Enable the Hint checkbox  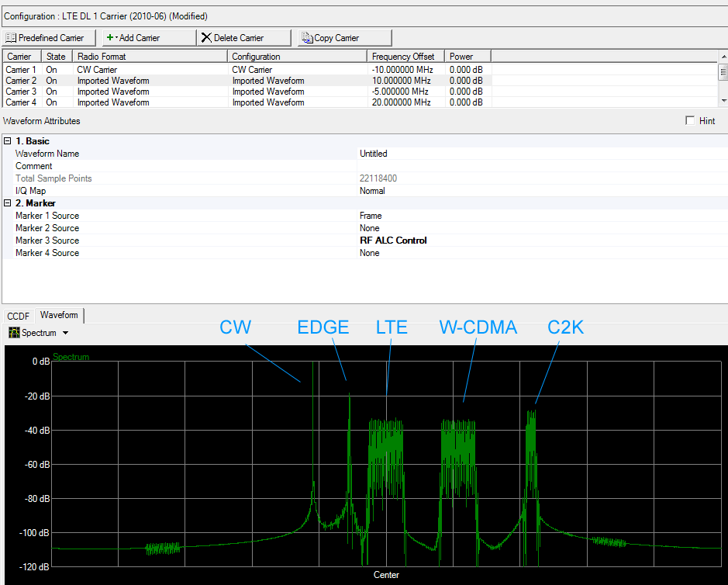(690, 121)
